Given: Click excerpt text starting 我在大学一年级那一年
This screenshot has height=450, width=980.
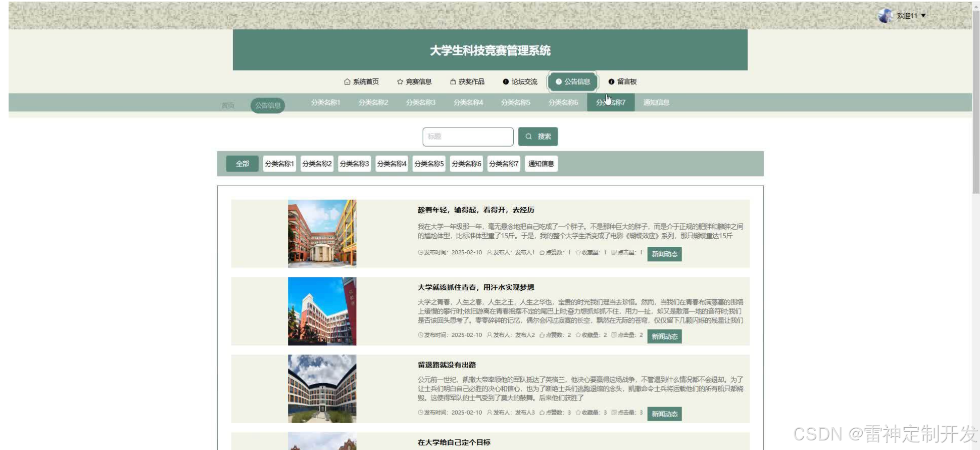Looking at the screenshot, I should 580,231.
